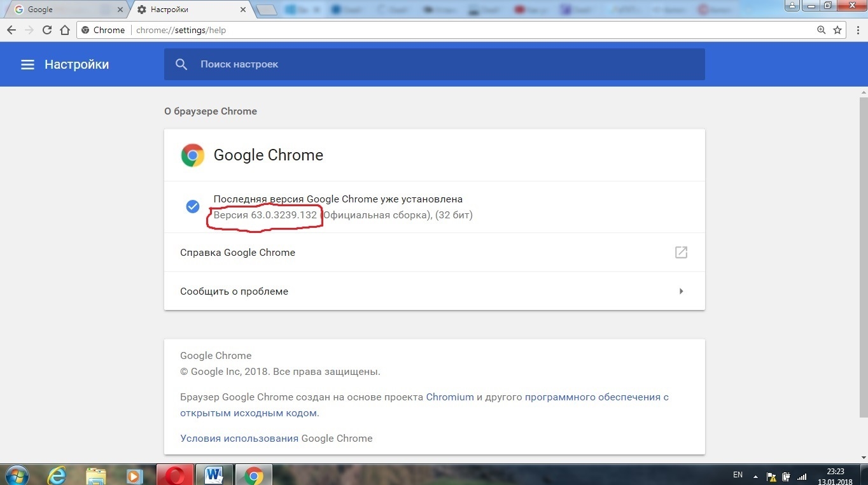Open Chrome three-dot menu
This screenshot has height=485, width=868.
pyautogui.click(x=857, y=30)
